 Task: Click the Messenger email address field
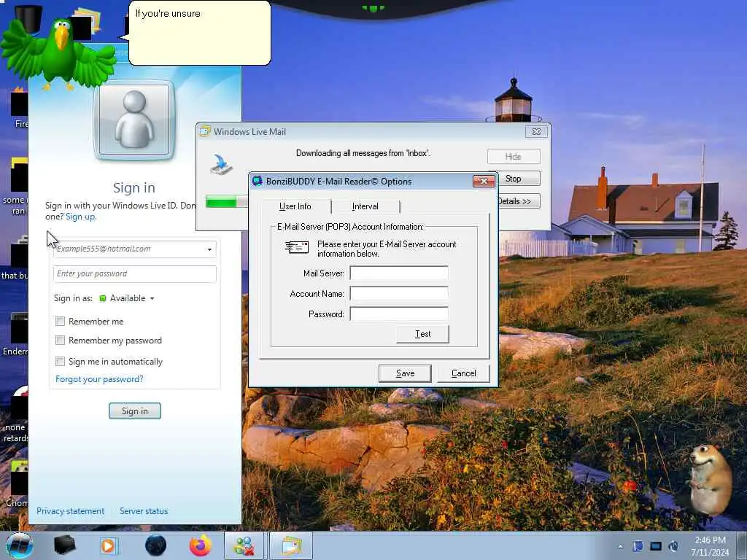pos(135,249)
